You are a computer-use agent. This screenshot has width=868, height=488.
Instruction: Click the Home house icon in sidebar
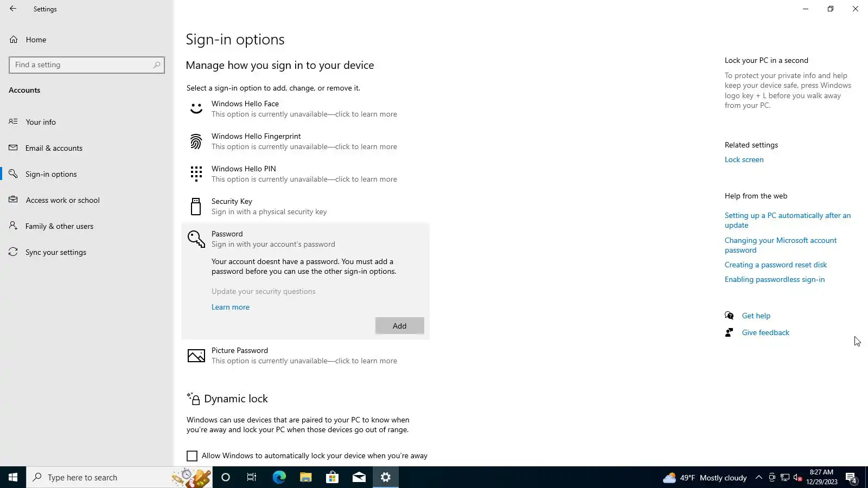[14, 40]
